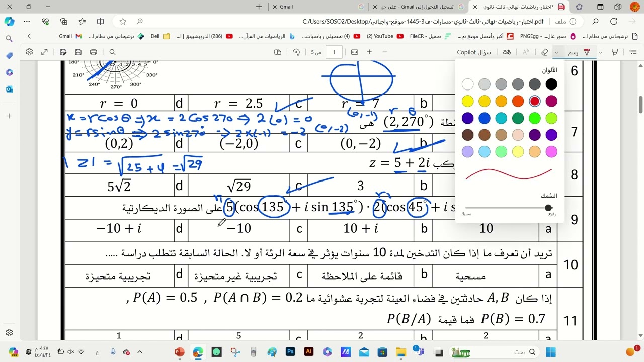Select the dark brown color swatch
This screenshot has width=644, height=362.
point(467,135)
